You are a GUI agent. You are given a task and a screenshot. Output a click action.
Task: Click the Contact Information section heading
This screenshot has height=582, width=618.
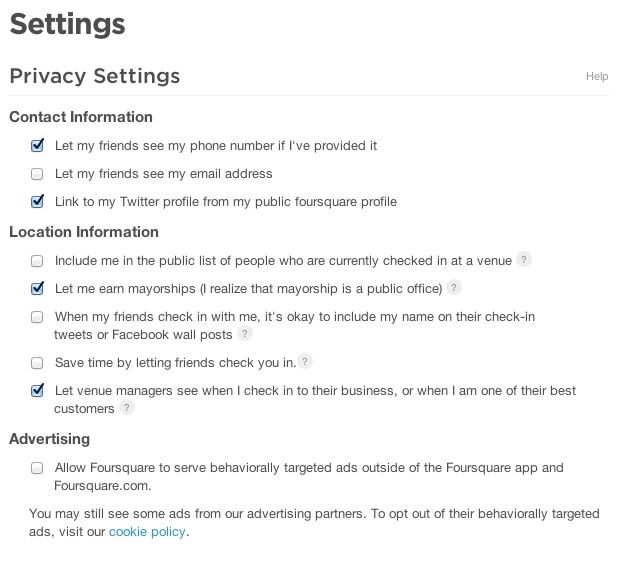(x=81, y=117)
